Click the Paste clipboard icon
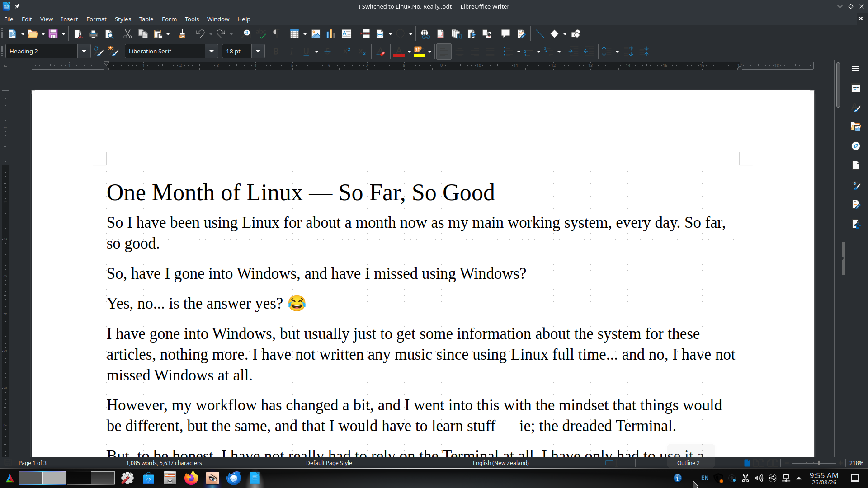868x488 pixels. pos(158,34)
